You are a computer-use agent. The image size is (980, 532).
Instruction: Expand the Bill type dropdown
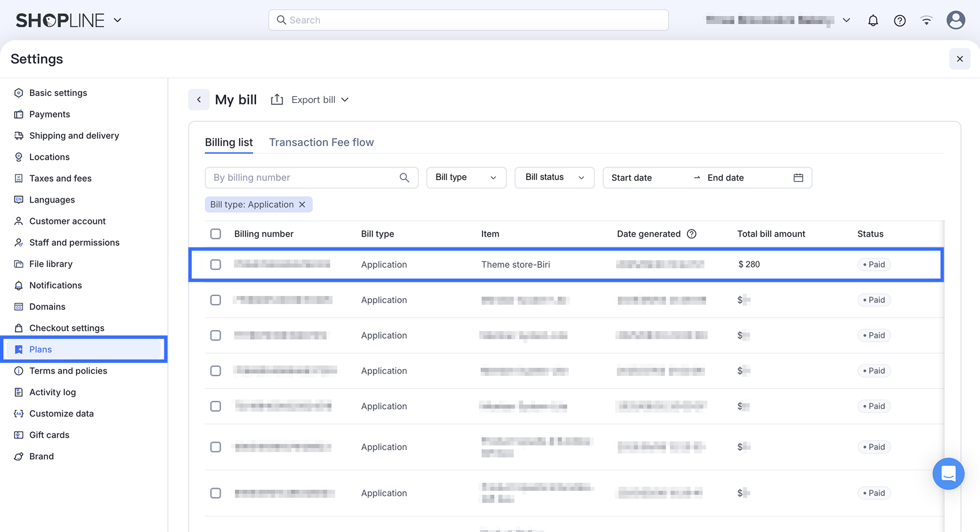[x=466, y=178]
